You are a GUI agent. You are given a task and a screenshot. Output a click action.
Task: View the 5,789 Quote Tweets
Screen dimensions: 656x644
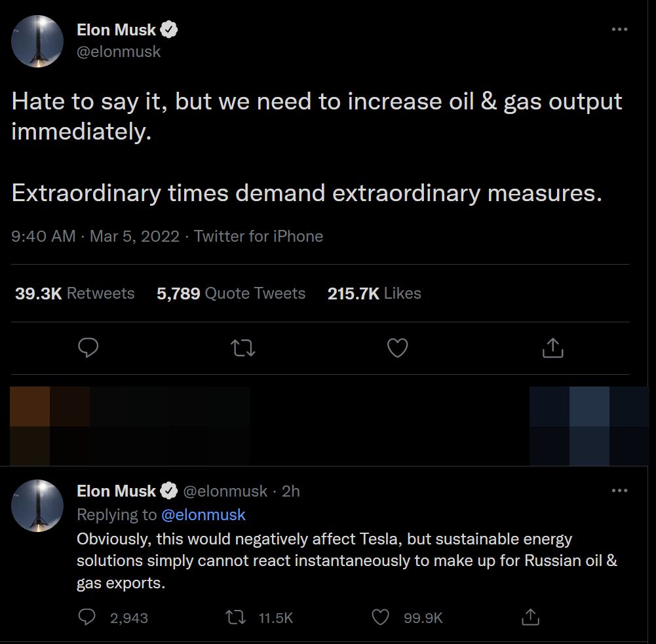click(231, 294)
